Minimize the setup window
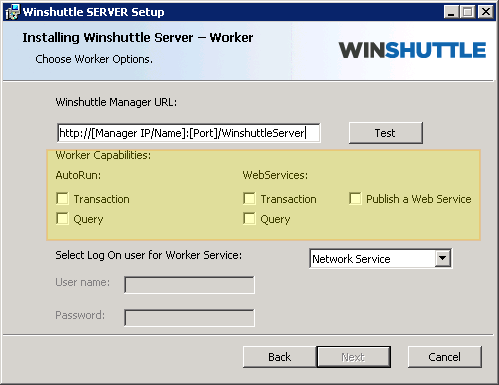The image size is (499, 385). 451,12
